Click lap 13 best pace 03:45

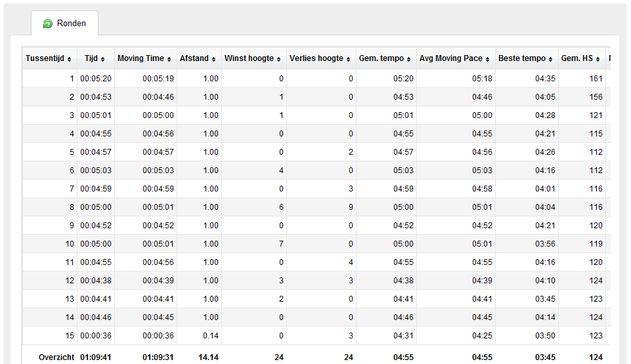(545, 299)
